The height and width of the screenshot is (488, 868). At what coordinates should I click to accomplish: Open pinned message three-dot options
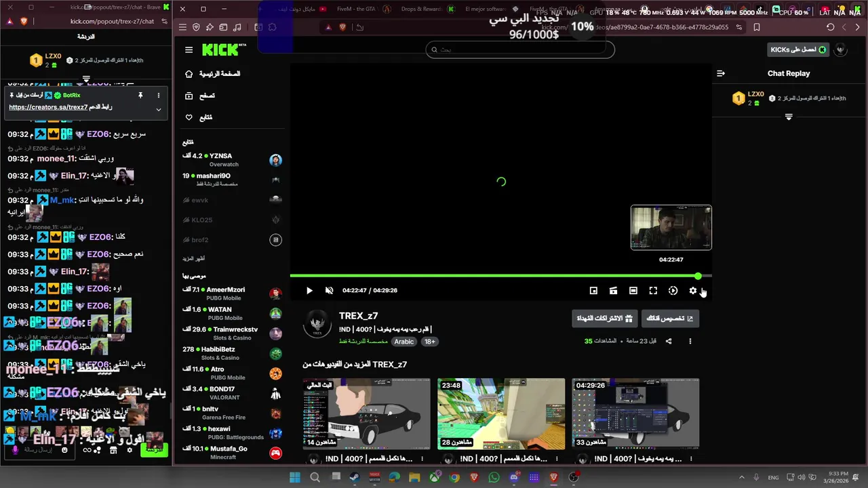158,96
